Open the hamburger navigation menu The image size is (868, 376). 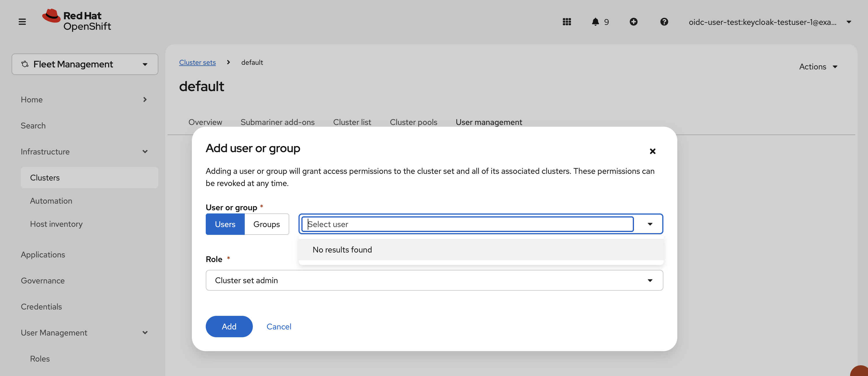pos(22,22)
